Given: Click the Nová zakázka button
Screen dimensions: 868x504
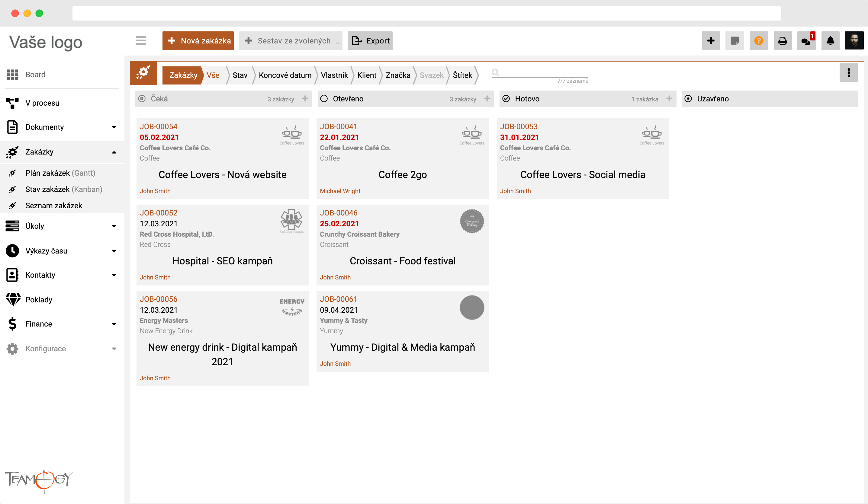Looking at the screenshot, I should tap(198, 41).
